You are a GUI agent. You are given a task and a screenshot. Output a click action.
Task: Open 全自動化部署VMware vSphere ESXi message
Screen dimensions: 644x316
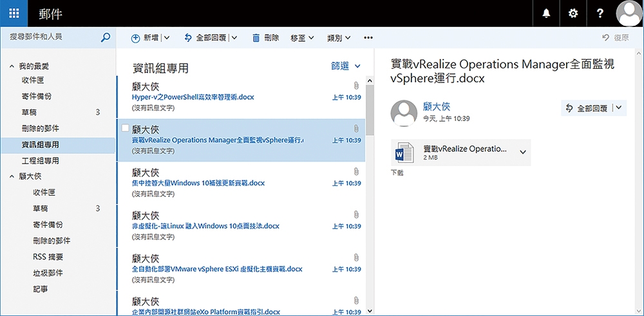pos(241,269)
